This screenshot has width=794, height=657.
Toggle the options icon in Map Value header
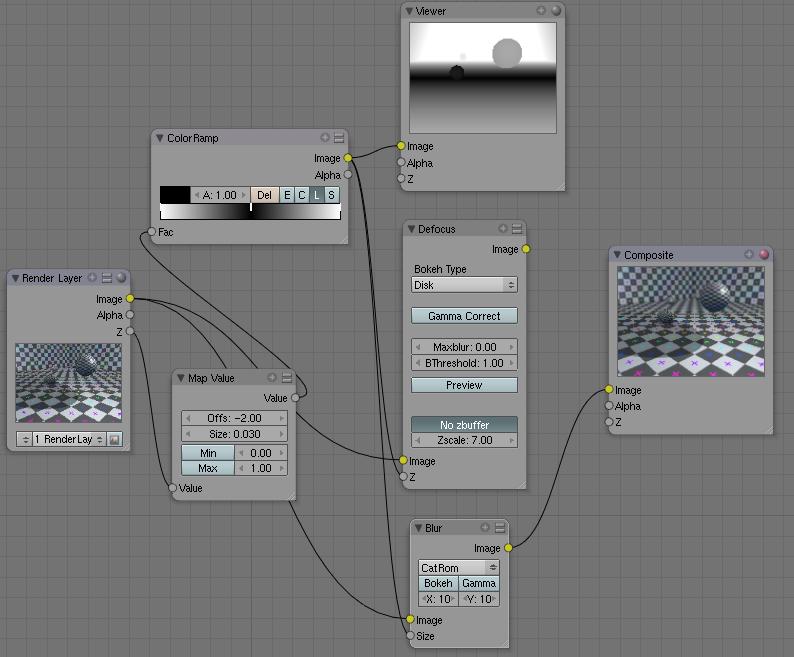(x=287, y=378)
